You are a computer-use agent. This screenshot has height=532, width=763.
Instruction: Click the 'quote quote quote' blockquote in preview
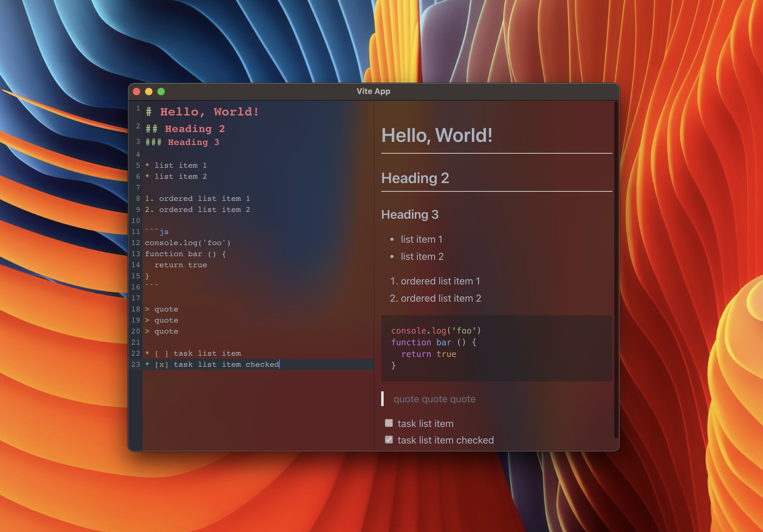click(x=434, y=399)
